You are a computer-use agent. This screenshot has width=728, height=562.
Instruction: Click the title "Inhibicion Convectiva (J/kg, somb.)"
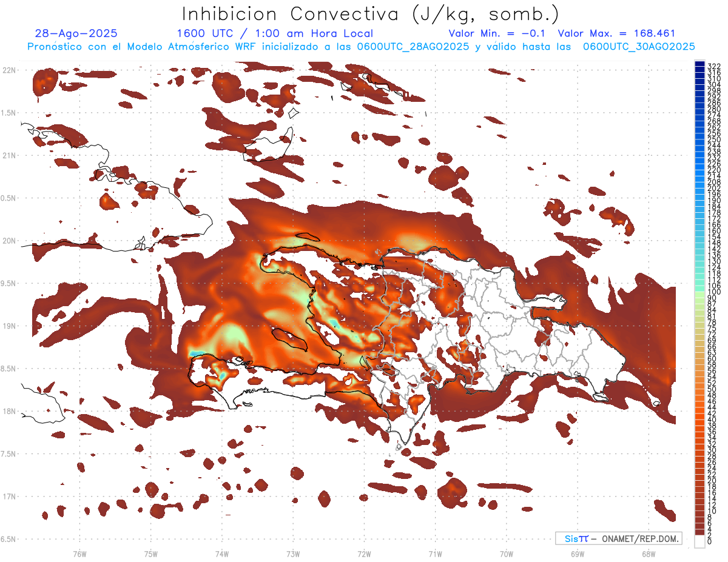371,14
